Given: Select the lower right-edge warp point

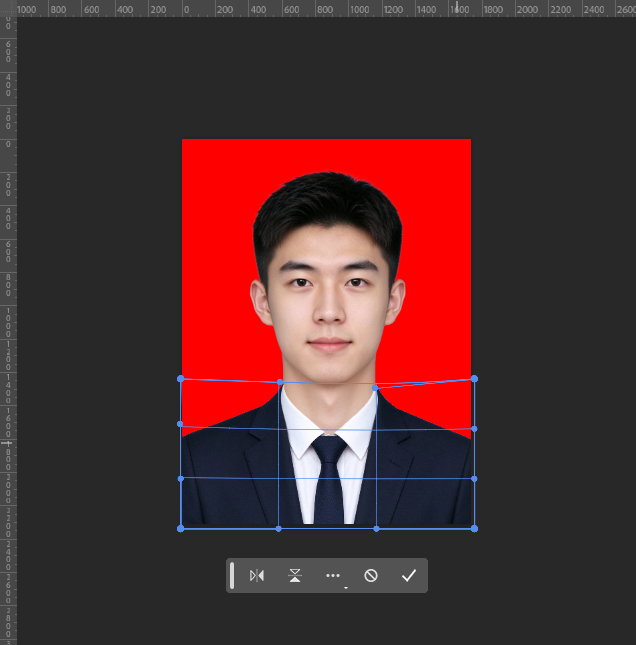Looking at the screenshot, I should point(474,479).
